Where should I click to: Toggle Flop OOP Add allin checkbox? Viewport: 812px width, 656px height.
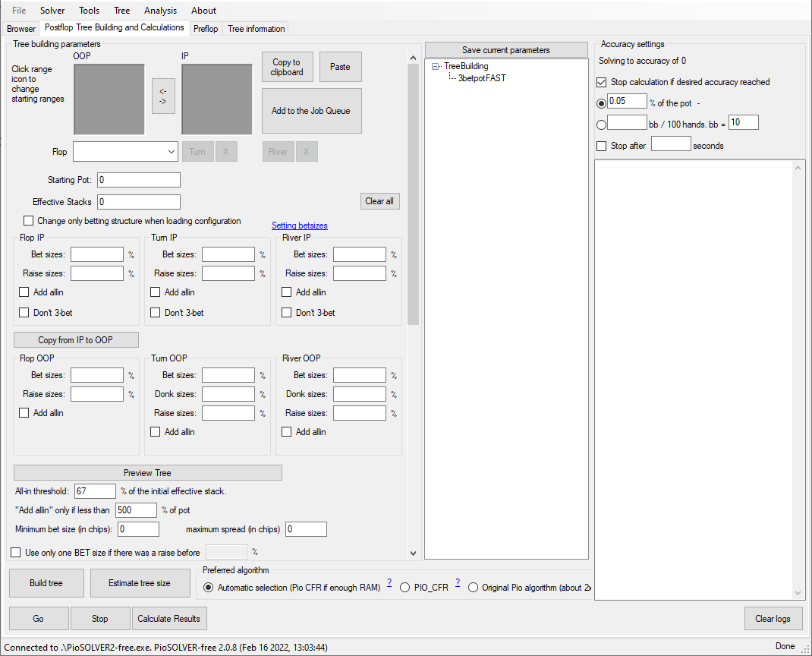point(24,413)
